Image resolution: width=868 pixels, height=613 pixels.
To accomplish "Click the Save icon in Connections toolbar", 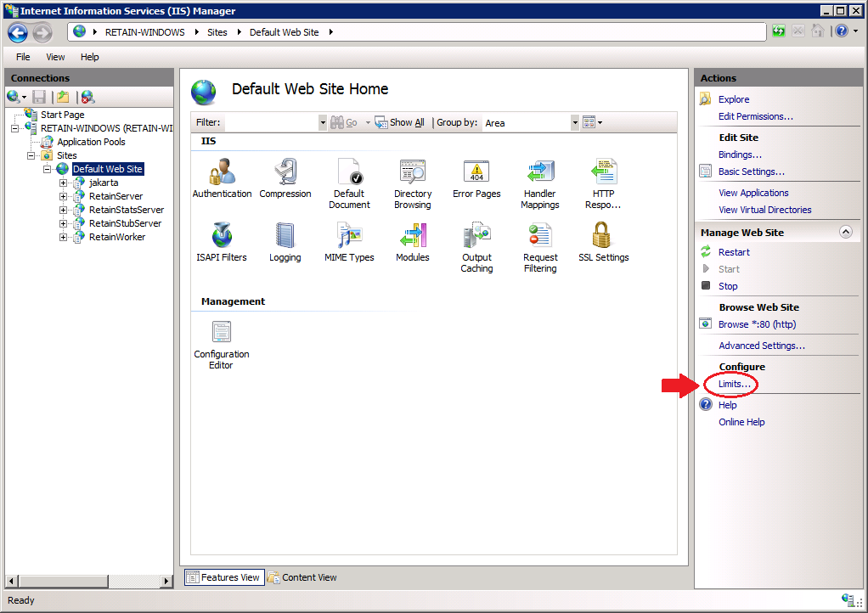I will coord(39,98).
